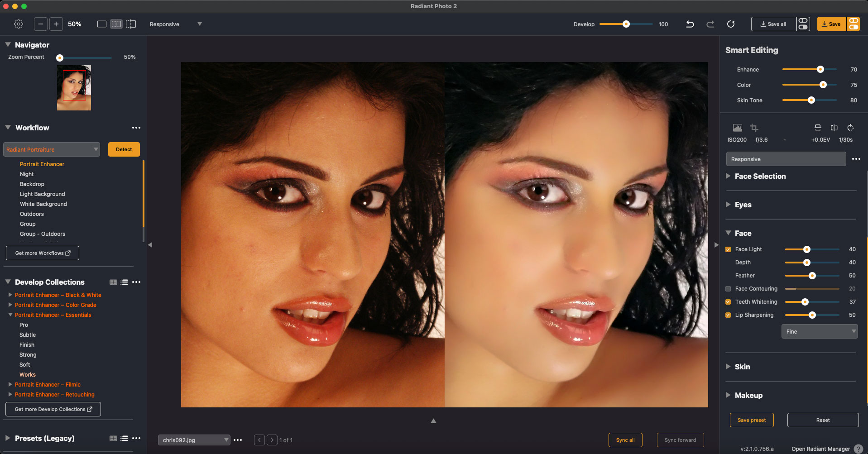Expand the Eyes section
Screen dimensions: 868x454
743,205
